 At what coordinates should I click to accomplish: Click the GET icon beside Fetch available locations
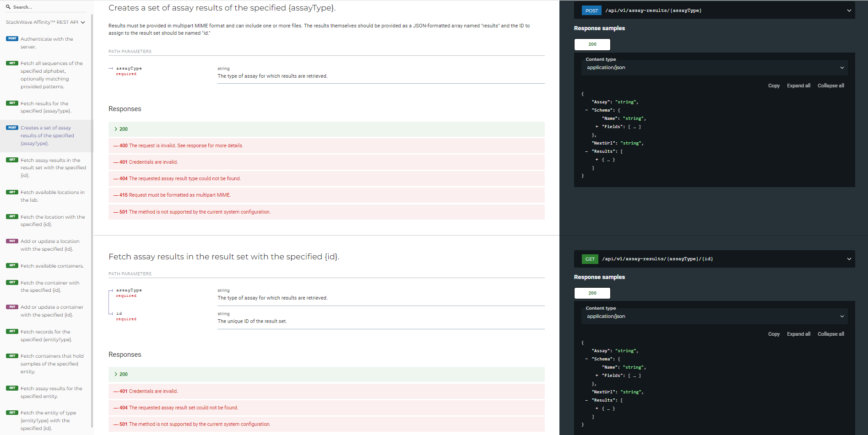(12, 192)
